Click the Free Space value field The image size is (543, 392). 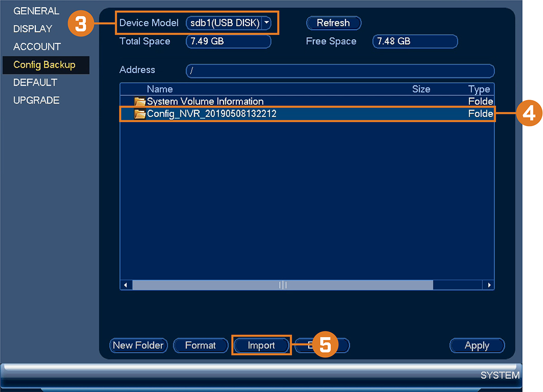415,41
